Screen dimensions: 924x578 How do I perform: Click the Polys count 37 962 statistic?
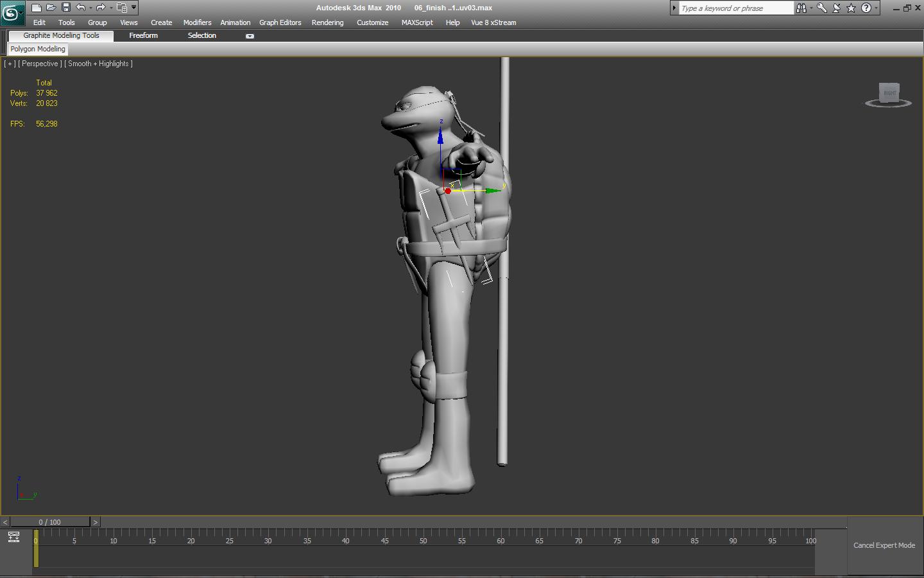pyautogui.click(x=47, y=93)
